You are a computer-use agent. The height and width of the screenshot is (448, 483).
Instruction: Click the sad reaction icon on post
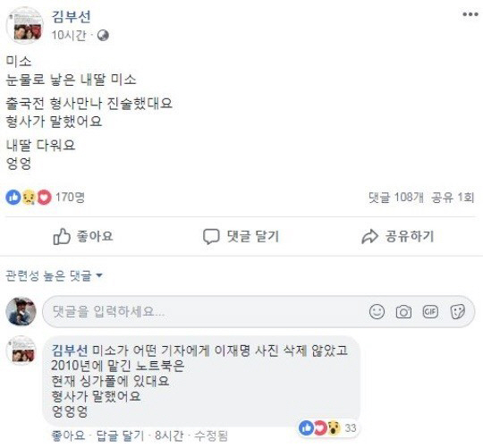coord(29,198)
